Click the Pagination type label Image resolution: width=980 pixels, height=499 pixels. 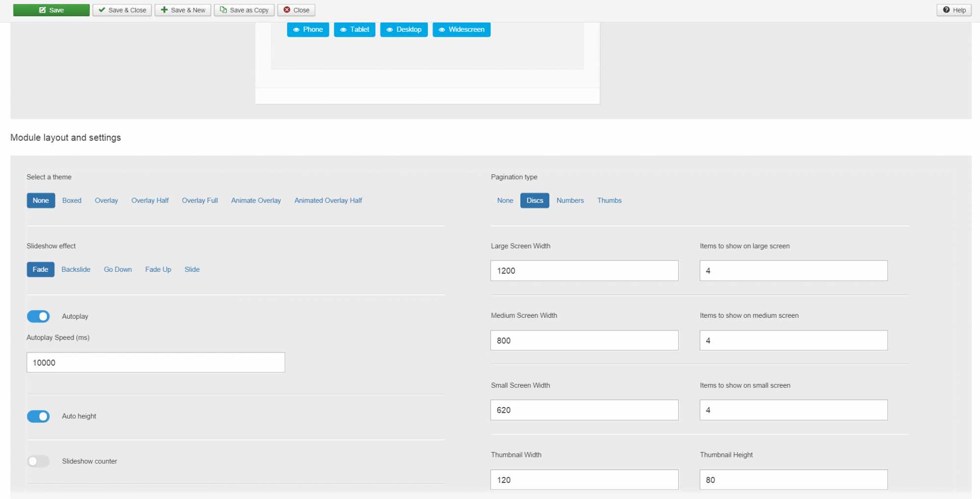pyautogui.click(x=514, y=177)
